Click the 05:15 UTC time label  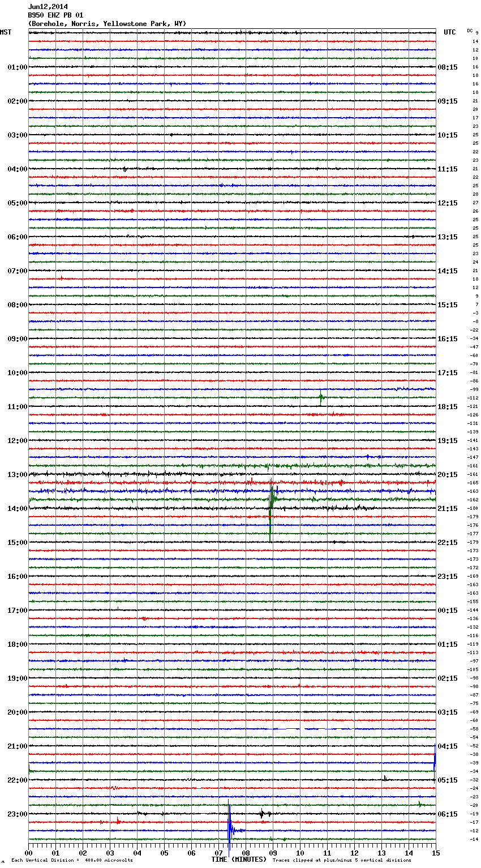pos(448,780)
